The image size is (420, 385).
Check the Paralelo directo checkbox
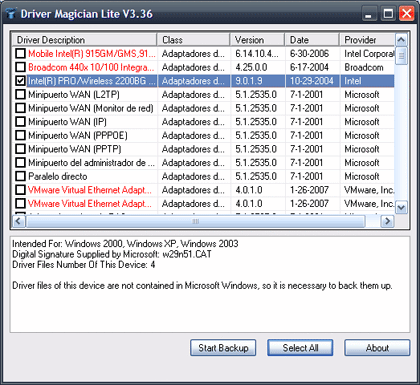21,176
